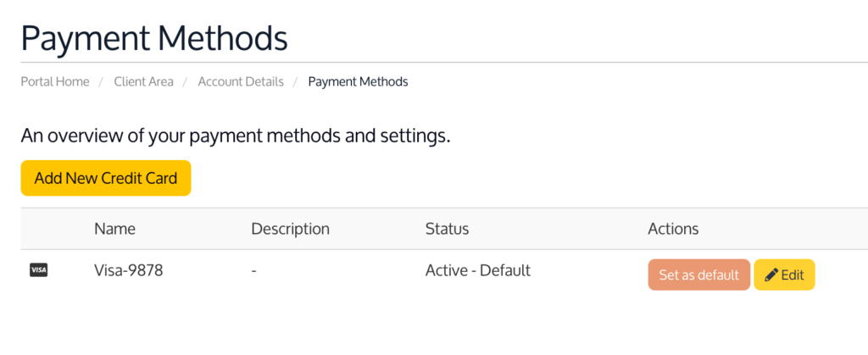Click the Description column header

coord(290,229)
